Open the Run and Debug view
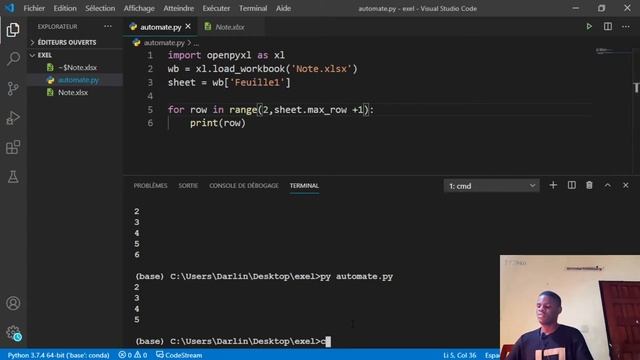This screenshot has height=360, width=640. tap(13, 118)
